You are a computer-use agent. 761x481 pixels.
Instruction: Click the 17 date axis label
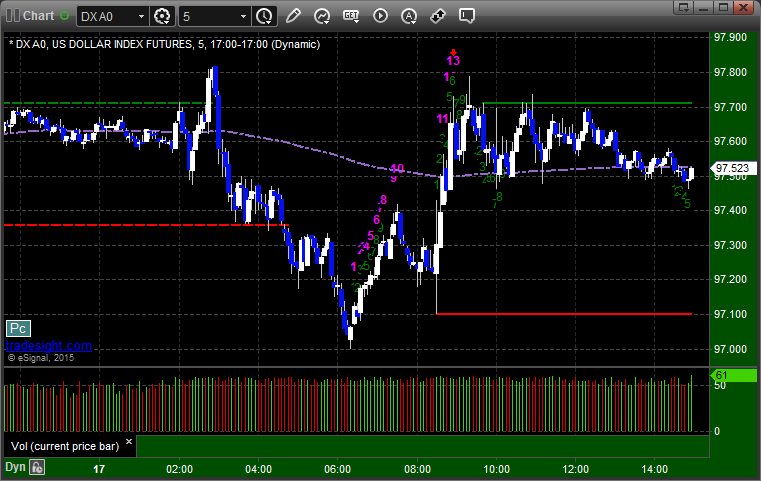[x=99, y=469]
